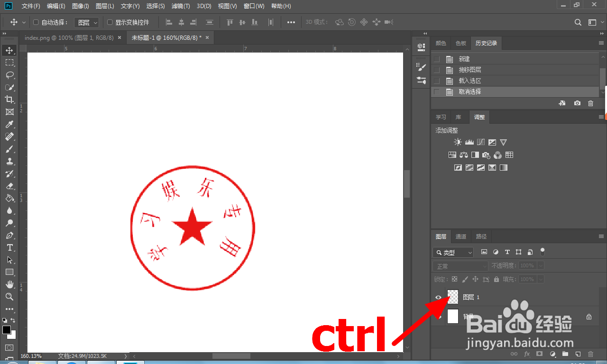Toggle history snapshot box beside 拖移图层
This screenshot has height=364, width=607.
(x=437, y=70)
